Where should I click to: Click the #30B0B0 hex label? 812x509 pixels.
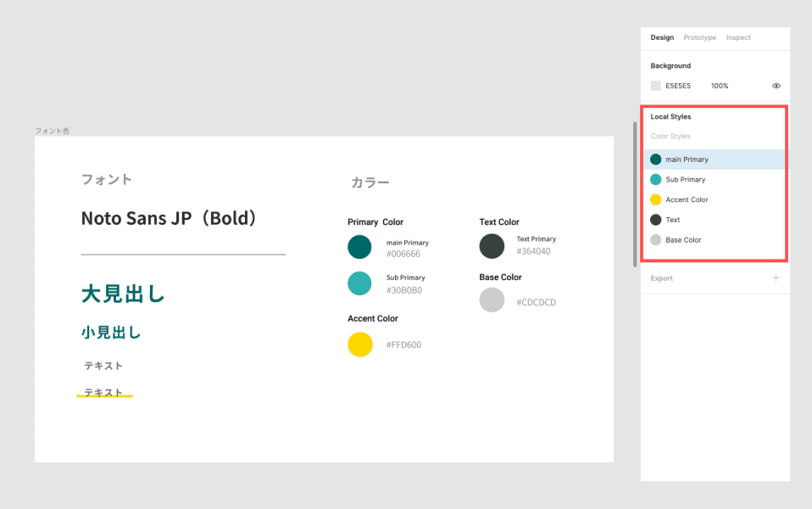[x=404, y=290]
